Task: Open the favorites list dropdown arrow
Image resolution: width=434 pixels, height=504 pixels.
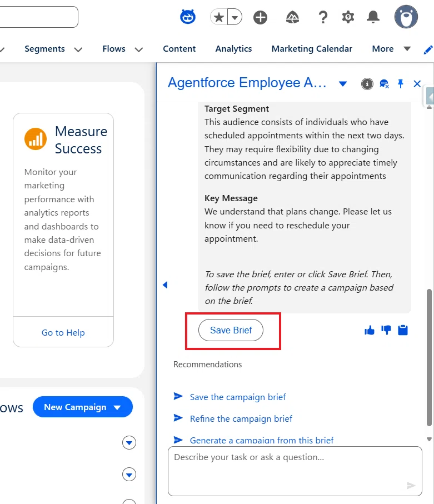Action: pyautogui.click(x=235, y=17)
